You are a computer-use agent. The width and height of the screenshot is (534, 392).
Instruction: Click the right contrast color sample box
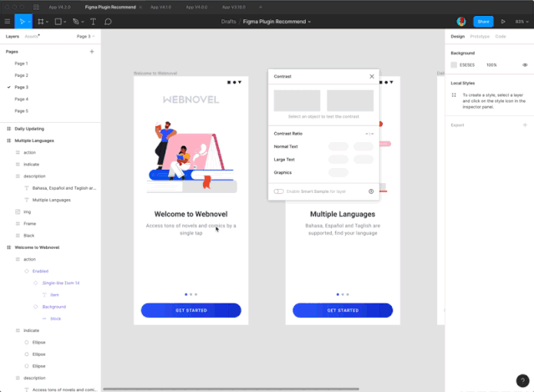click(x=350, y=100)
